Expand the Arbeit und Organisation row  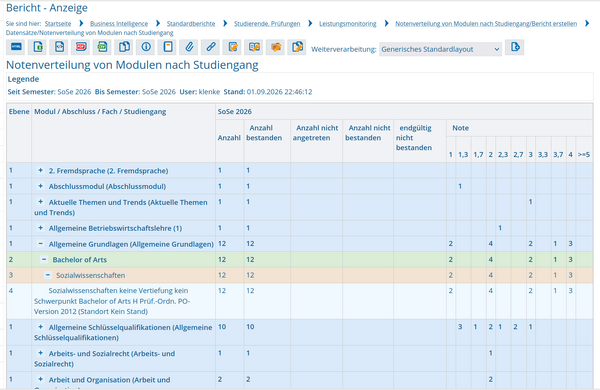(41, 379)
